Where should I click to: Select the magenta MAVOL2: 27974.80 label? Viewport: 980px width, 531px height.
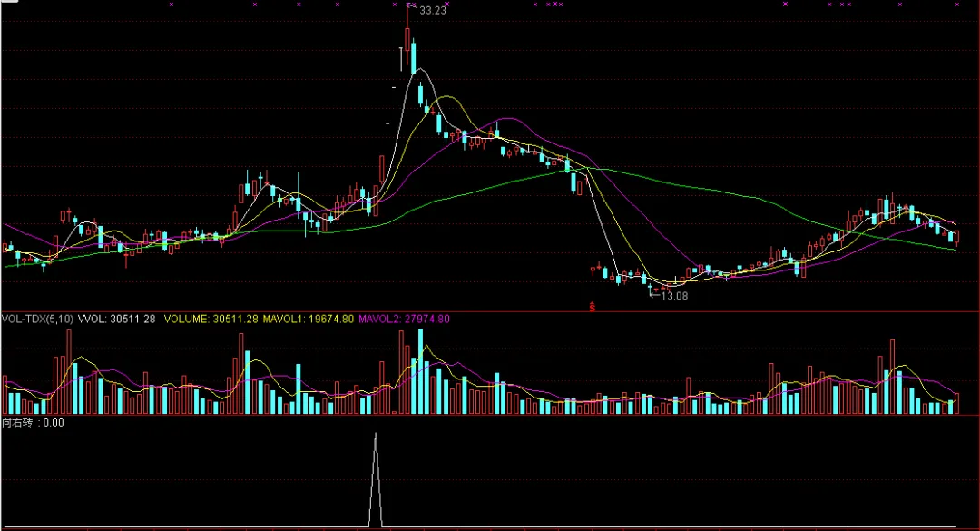click(404, 319)
